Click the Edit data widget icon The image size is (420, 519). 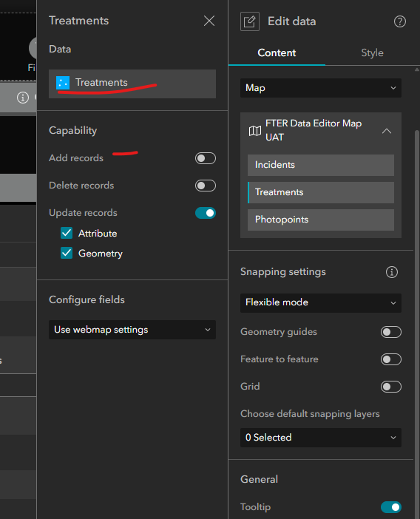(250, 21)
